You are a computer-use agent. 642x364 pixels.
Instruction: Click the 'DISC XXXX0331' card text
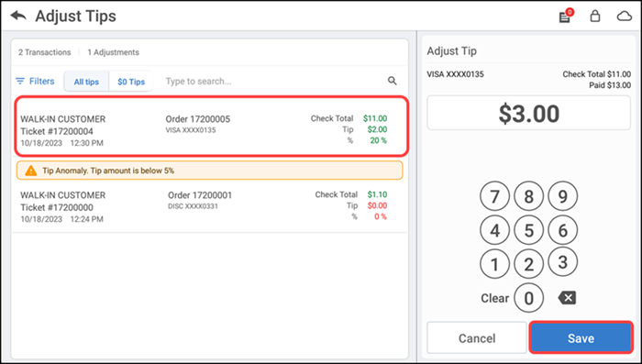click(193, 206)
